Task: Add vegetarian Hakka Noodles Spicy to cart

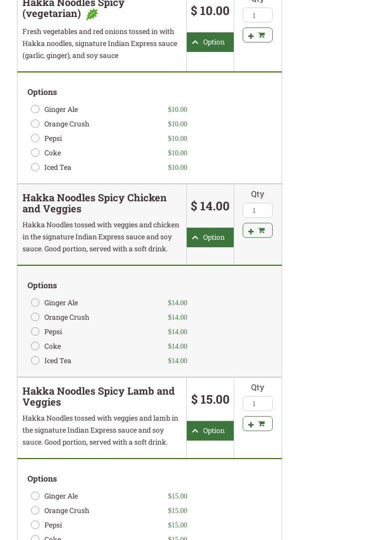Action: coord(257,35)
